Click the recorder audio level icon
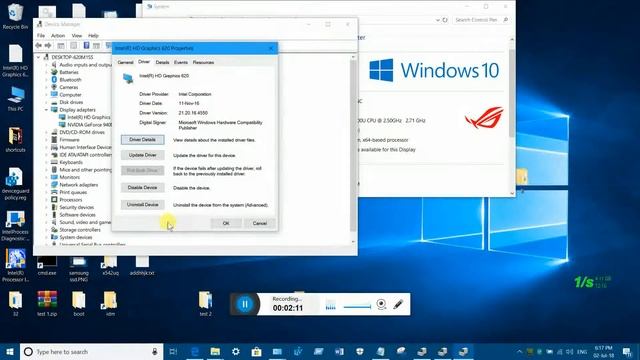This screenshot has width=640, height=360. (331, 305)
